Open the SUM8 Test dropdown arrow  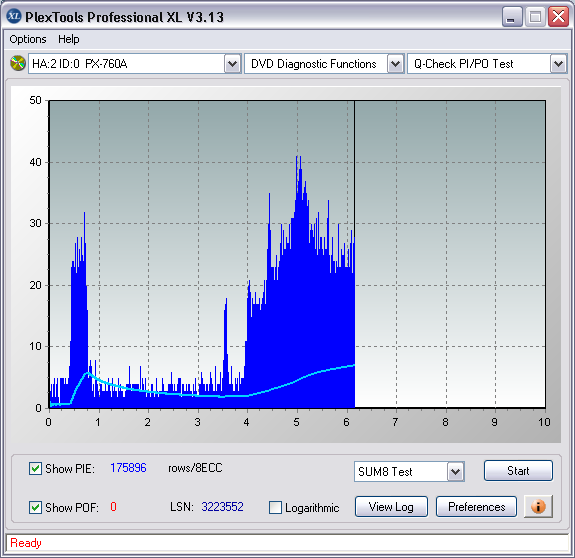[456, 471]
